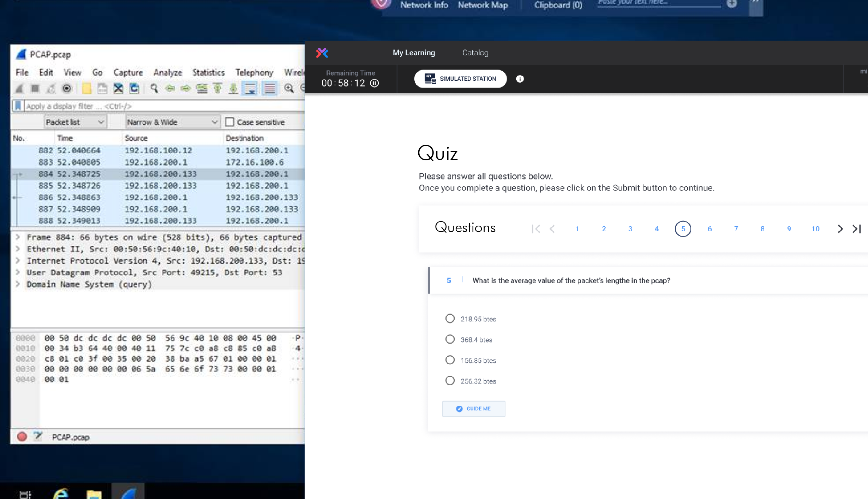The image size is (868, 499).
Task: Click the close capture file icon
Action: (x=118, y=88)
